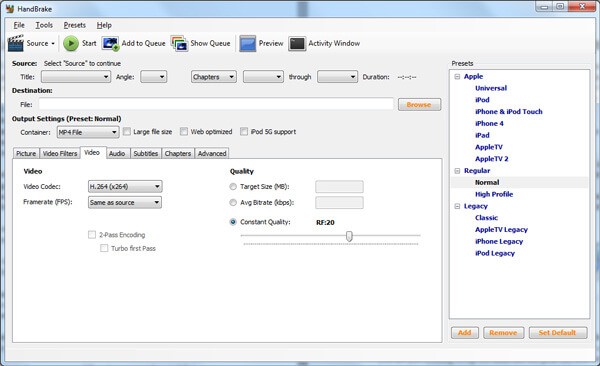600x366 pixels.
Task: Select the AppleTV preset
Action: click(489, 147)
